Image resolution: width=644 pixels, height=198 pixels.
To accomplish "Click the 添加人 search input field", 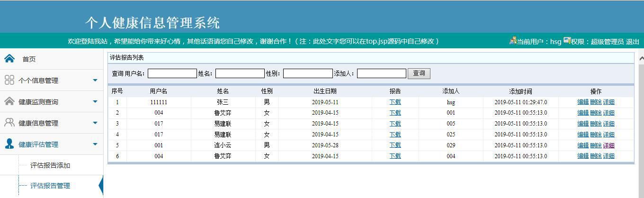I will tap(382, 73).
